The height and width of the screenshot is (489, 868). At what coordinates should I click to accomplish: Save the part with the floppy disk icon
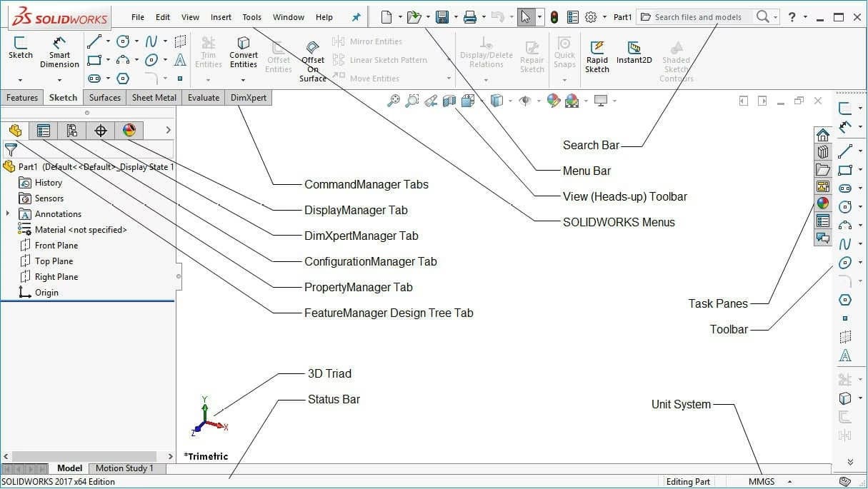point(442,16)
